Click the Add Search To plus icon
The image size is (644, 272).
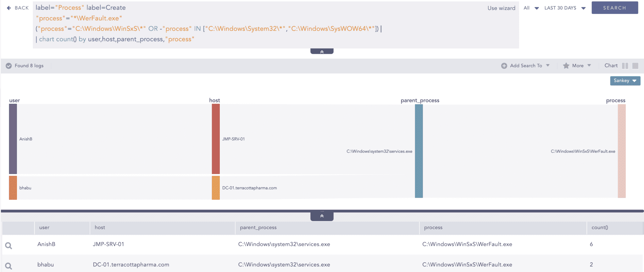[x=504, y=66]
